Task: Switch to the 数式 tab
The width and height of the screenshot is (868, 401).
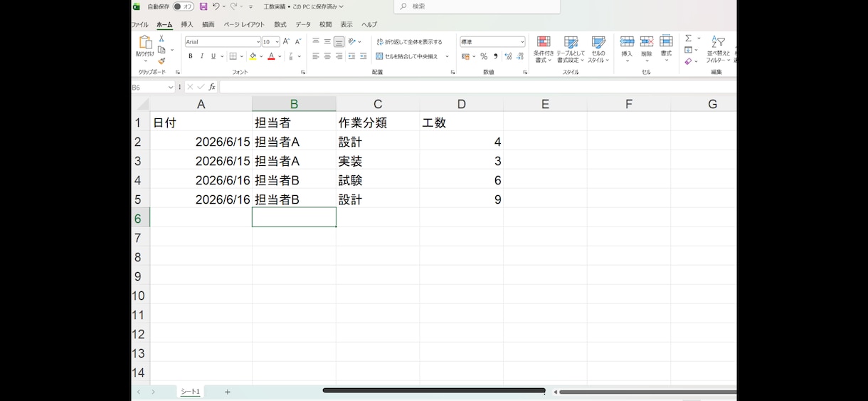Action: [x=280, y=24]
